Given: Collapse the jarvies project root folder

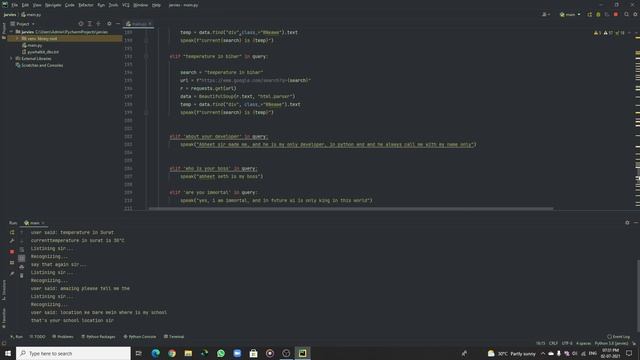Looking at the screenshot, I should [11, 32].
